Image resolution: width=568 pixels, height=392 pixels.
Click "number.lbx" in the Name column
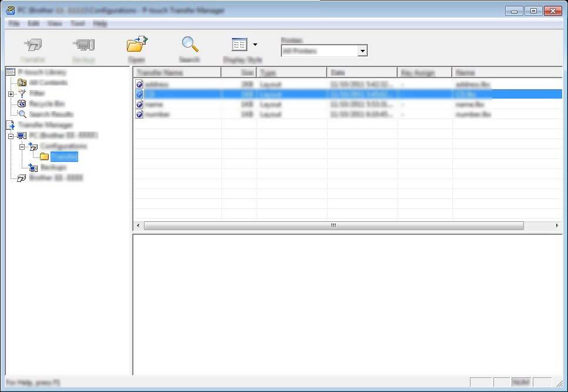click(x=473, y=115)
